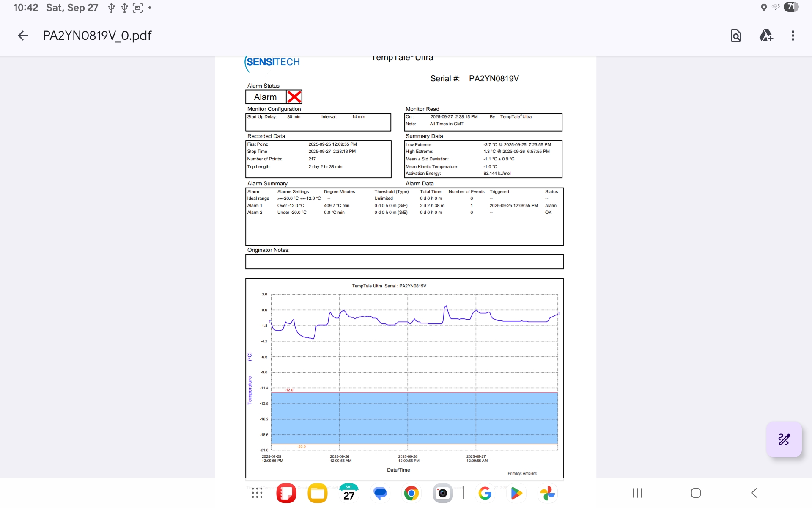The image size is (812, 508).
Task: Tap the Add to Google Drive icon
Action: (766, 36)
